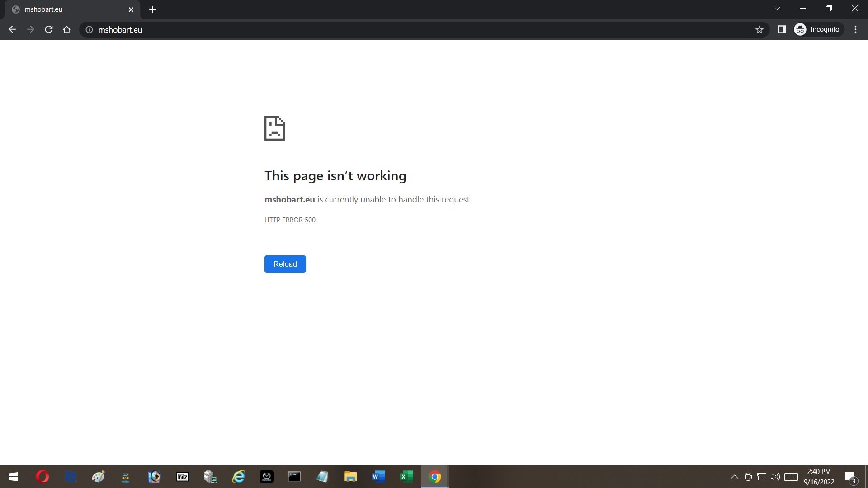The image size is (868, 488).
Task: Open Word from the taskbar
Action: (378, 477)
